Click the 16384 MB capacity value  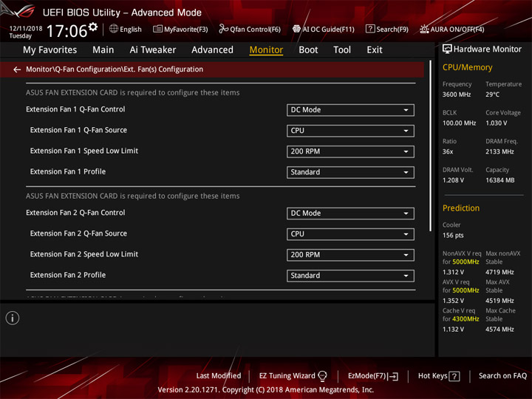tap(500, 180)
